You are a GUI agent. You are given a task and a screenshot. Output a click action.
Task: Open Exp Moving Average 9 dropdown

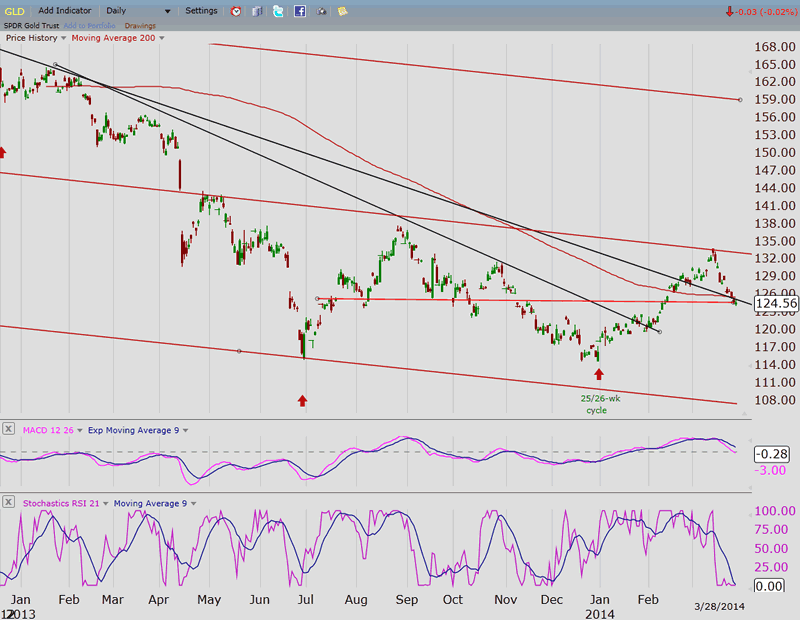(x=185, y=430)
